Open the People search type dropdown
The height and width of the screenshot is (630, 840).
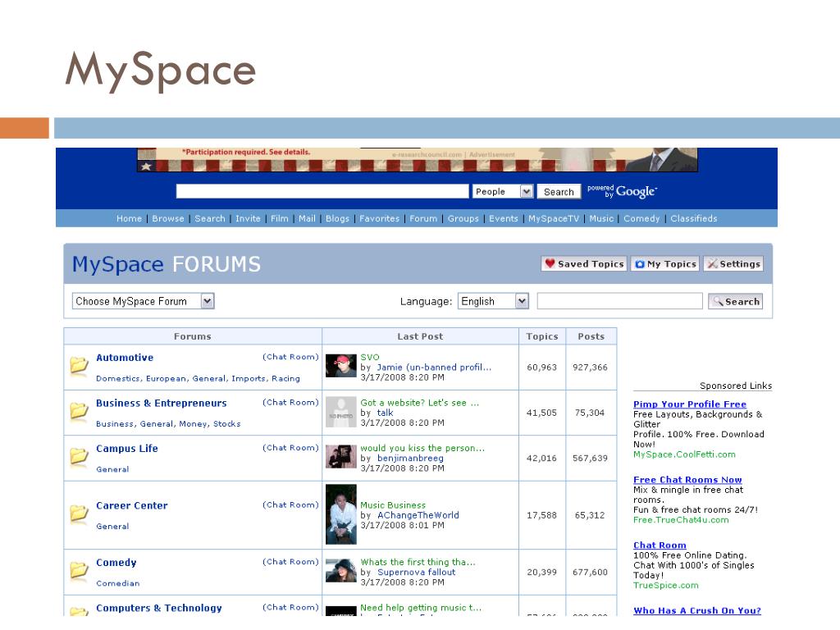(x=503, y=191)
